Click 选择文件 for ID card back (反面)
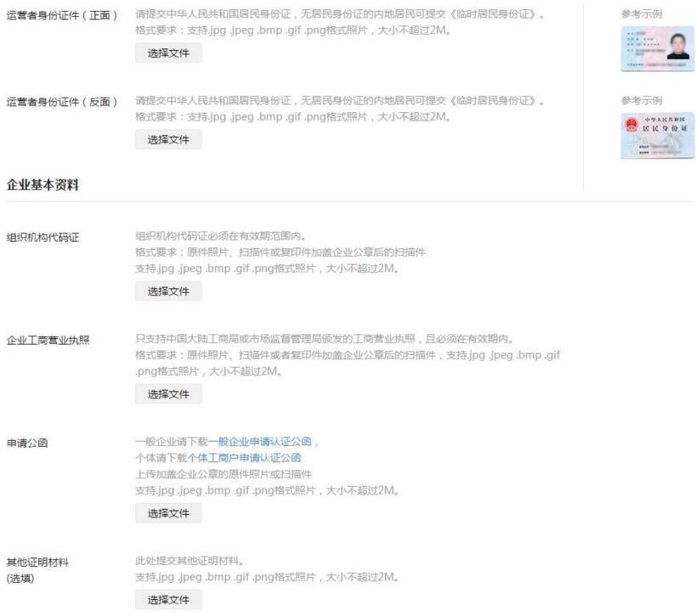Screen dimensions: 697x616 coord(169,140)
